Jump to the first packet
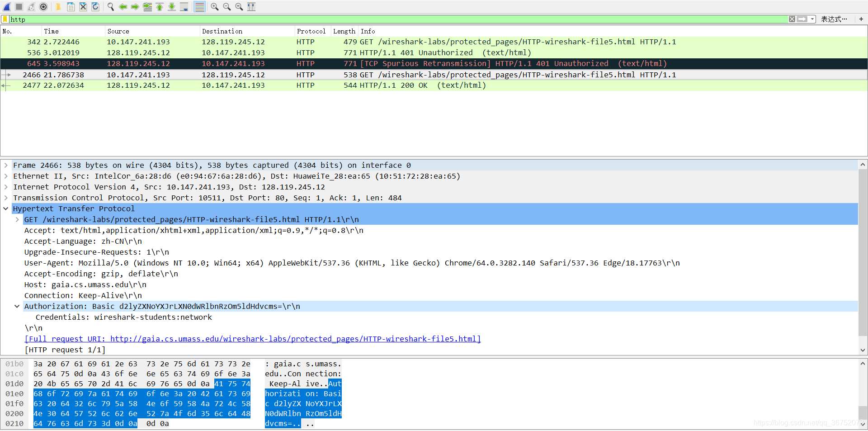The width and height of the screenshot is (868, 431). (160, 7)
